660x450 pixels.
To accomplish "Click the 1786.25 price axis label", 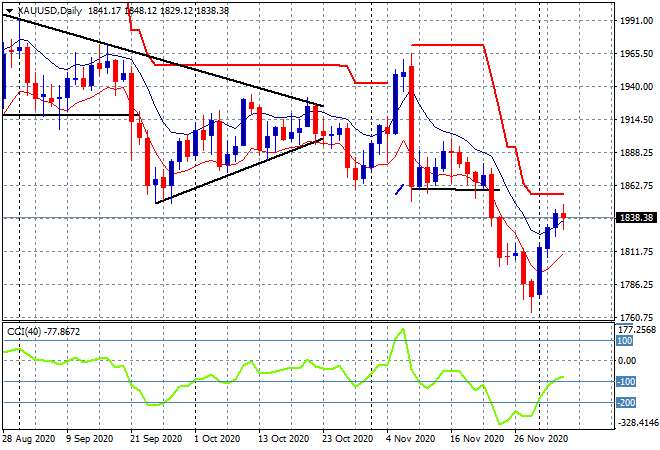I will pos(636,285).
